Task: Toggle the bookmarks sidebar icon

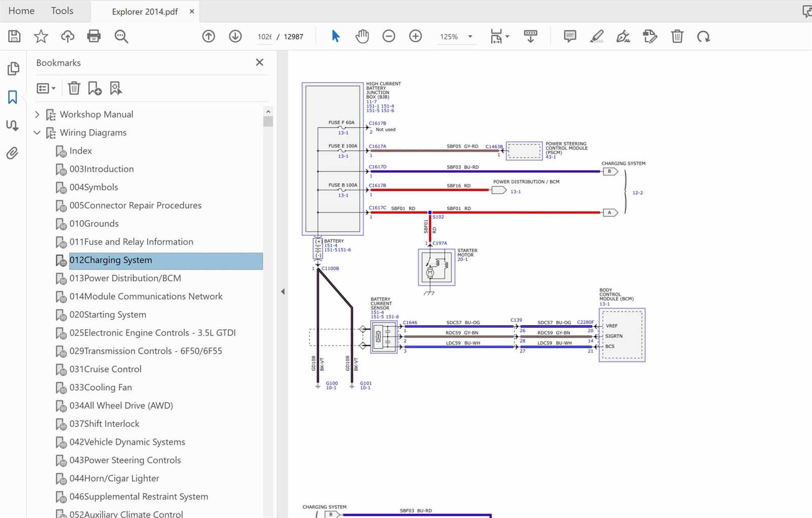Action: 13,97
